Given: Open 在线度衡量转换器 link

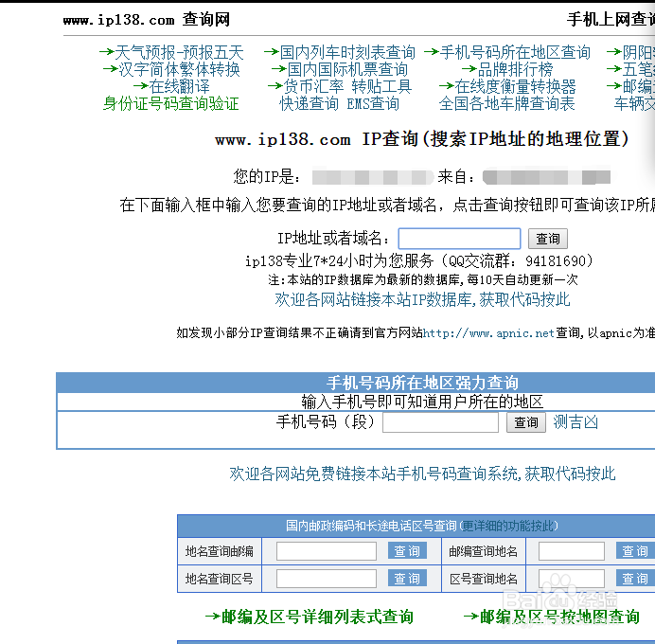Looking at the screenshot, I should coord(515,87).
